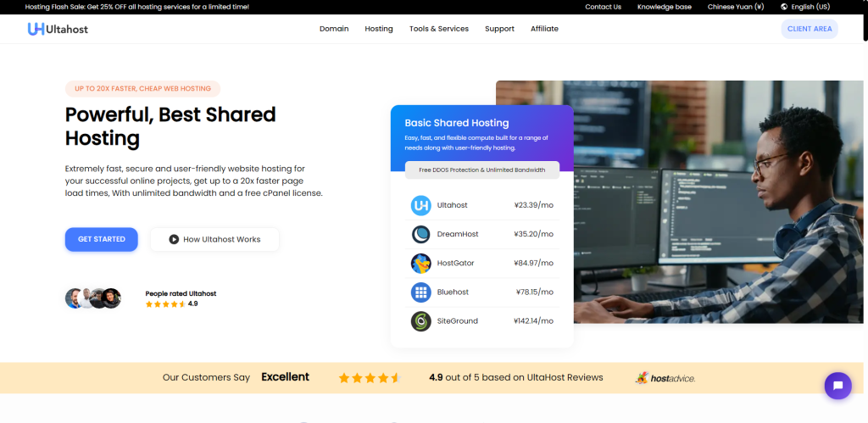Click the ¥78.15/mo Bluehost price

(x=535, y=292)
